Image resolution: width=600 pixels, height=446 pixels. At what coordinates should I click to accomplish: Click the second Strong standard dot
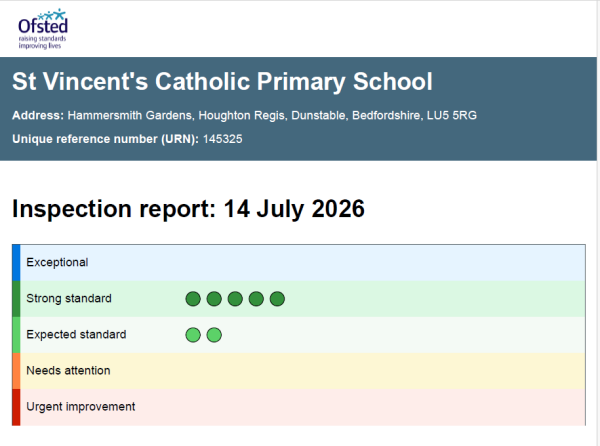(x=214, y=299)
